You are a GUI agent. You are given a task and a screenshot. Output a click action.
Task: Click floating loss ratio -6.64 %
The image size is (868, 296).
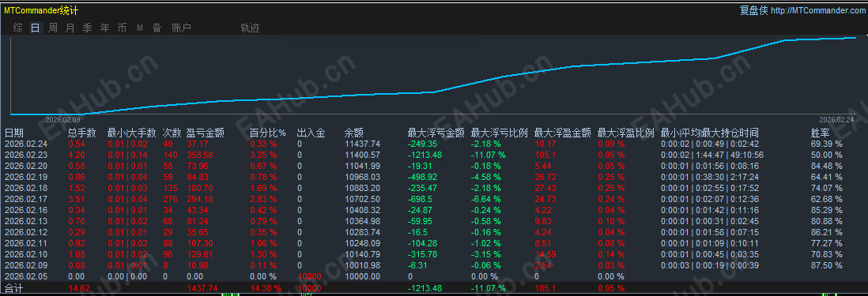tap(487, 199)
